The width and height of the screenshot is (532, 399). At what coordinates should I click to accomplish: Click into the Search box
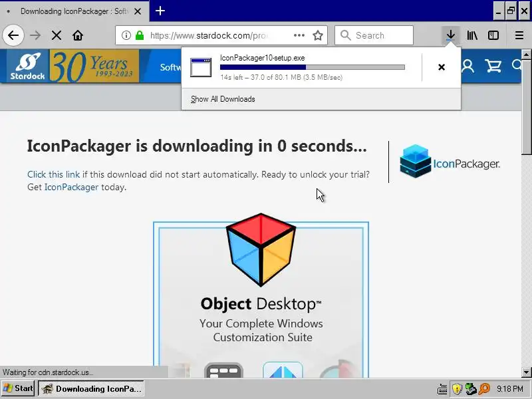pyautogui.click(x=374, y=35)
